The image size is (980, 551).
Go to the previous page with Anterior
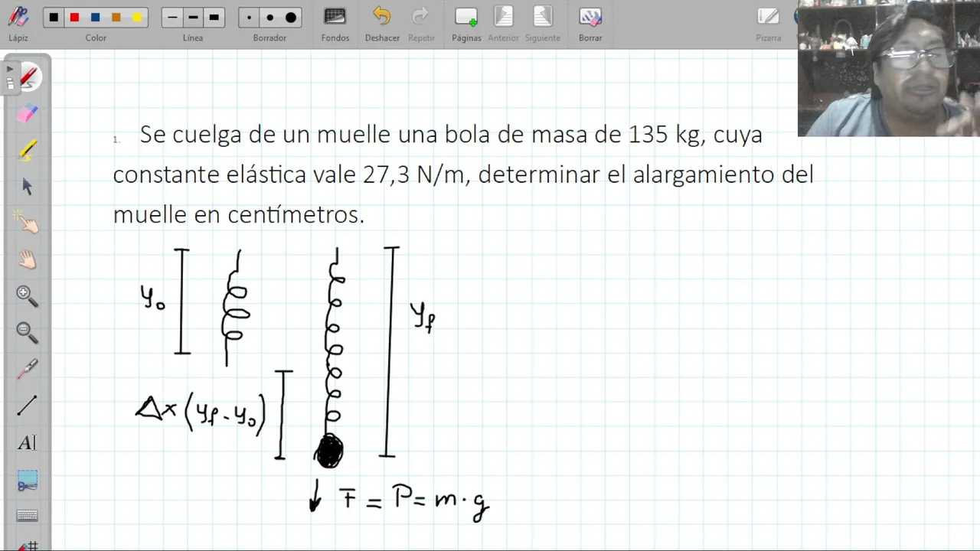(503, 24)
